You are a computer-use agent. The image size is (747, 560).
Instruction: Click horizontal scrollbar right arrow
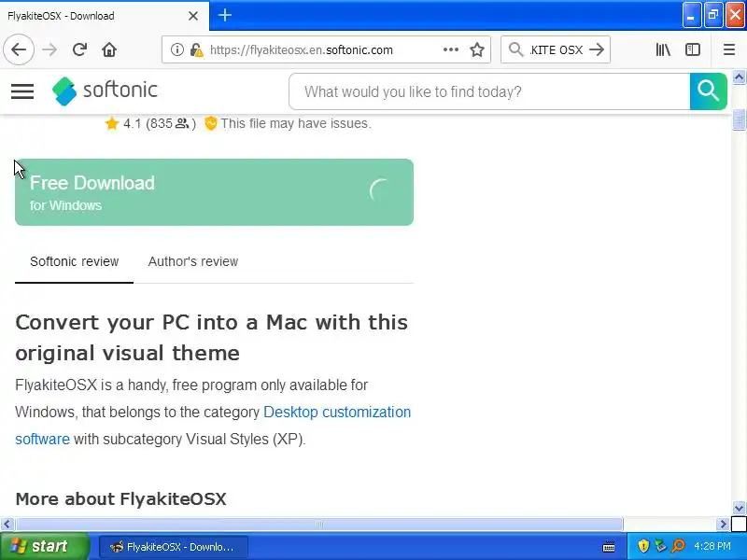[723, 525]
